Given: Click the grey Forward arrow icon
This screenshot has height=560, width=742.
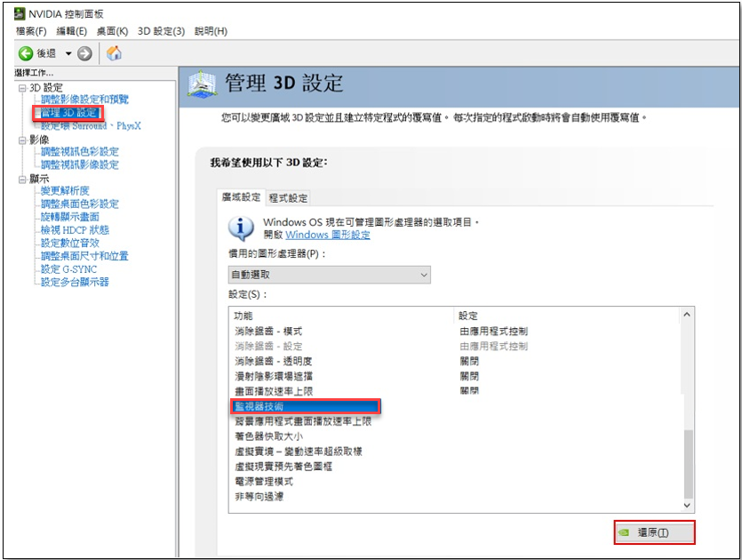Looking at the screenshot, I should (84, 53).
